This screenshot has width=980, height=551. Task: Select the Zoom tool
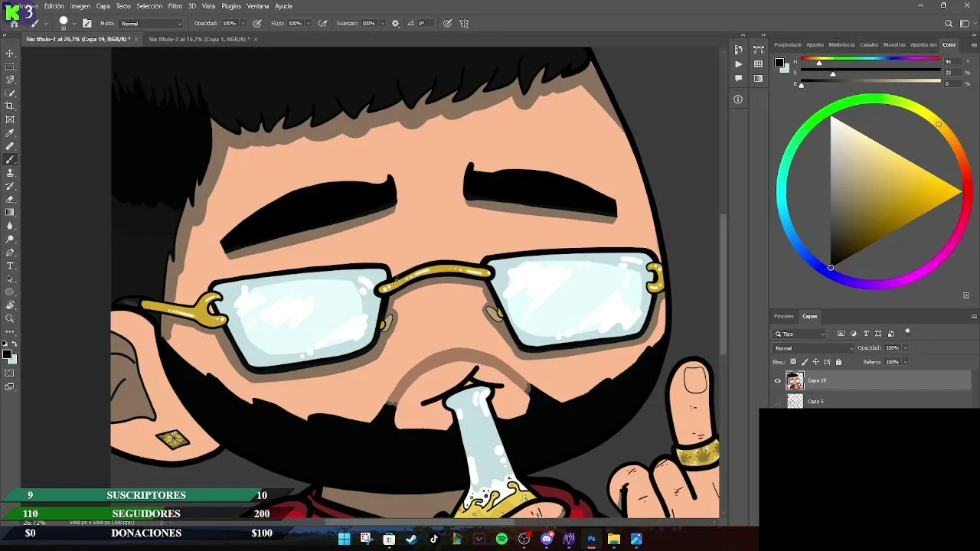click(10, 318)
